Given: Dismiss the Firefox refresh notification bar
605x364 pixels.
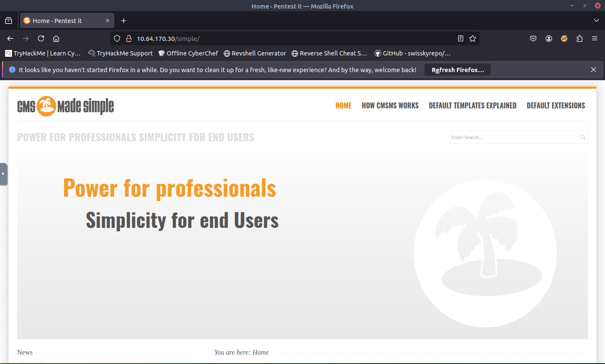Looking at the screenshot, I should point(593,70).
